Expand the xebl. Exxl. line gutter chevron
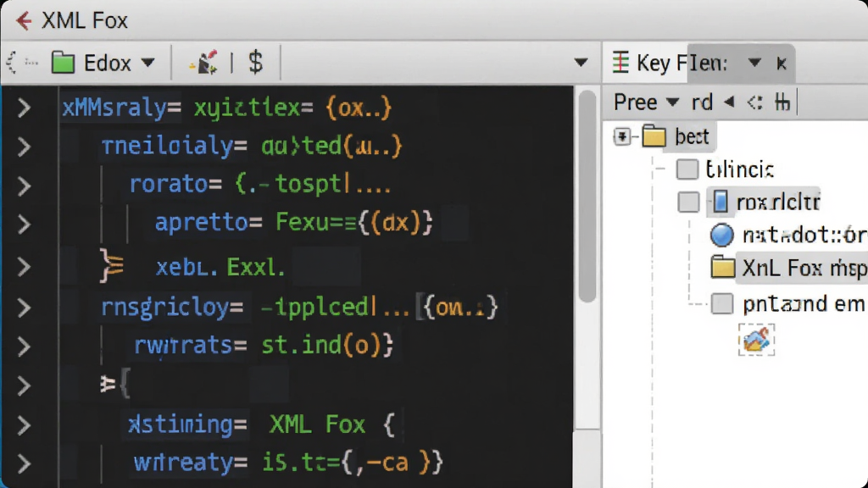Image resolution: width=868 pixels, height=488 pixels. (x=23, y=267)
